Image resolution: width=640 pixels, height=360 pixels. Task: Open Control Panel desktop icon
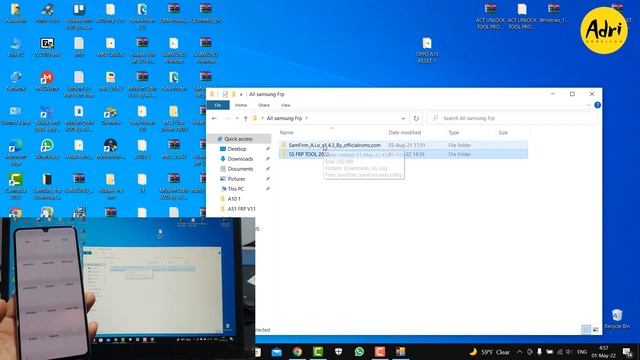click(16, 115)
